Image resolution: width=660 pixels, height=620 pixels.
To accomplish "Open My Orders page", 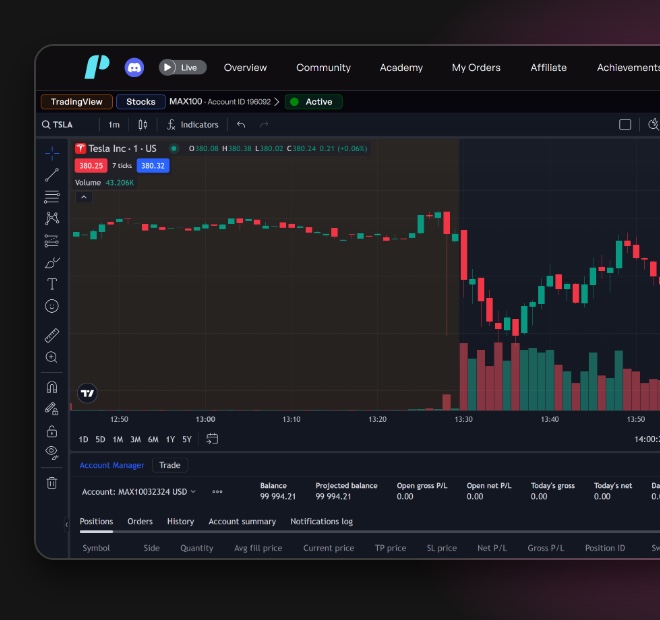I will click(476, 67).
